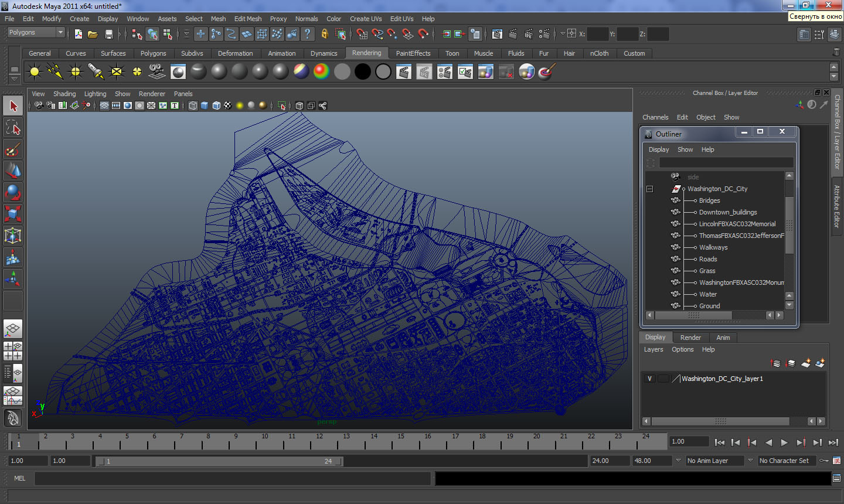Pick the Move tool cone icon
Viewport: 844px width, 504px height.
[13, 171]
